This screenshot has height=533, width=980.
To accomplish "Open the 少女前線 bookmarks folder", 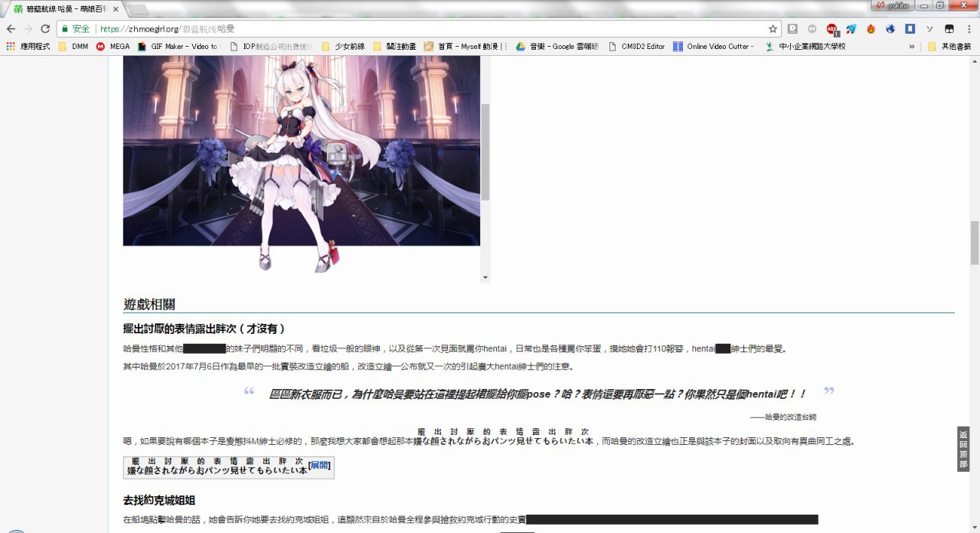I will click(343, 47).
